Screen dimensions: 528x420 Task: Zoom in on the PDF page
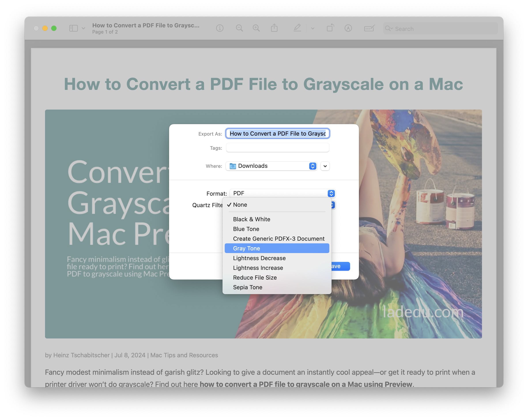256,28
